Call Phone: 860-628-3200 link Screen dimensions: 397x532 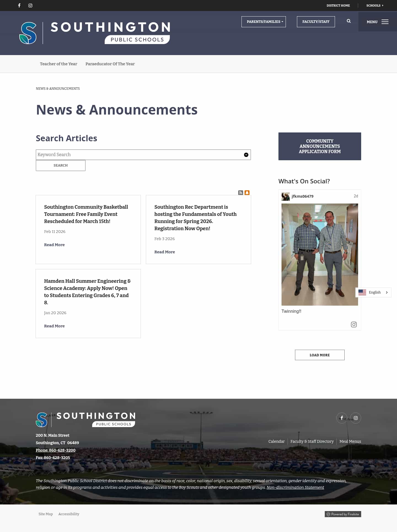click(x=56, y=450)
